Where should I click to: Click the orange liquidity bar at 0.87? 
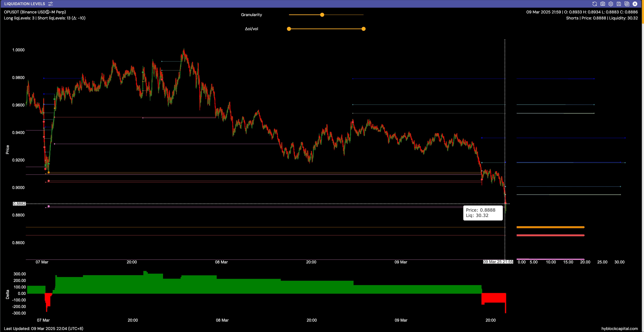(x=550, y=227)
